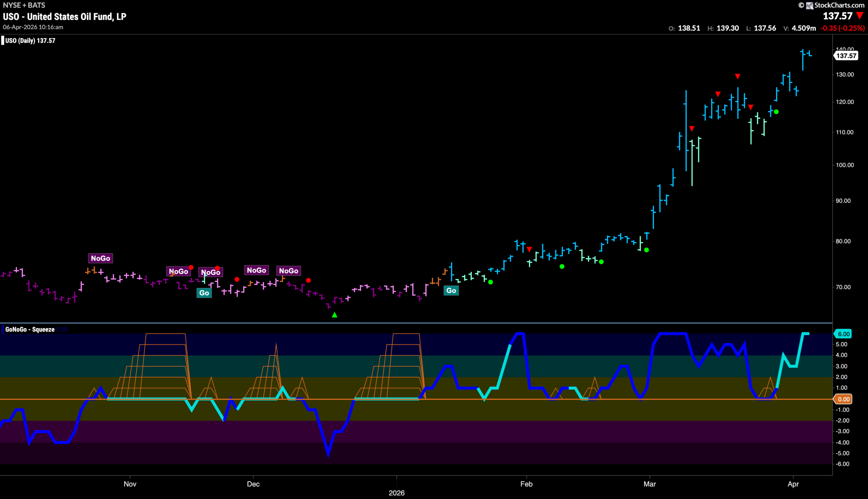Click the 2026 year label on time axis
This screenshot has width=868, height=499.
tap(397, 493)
